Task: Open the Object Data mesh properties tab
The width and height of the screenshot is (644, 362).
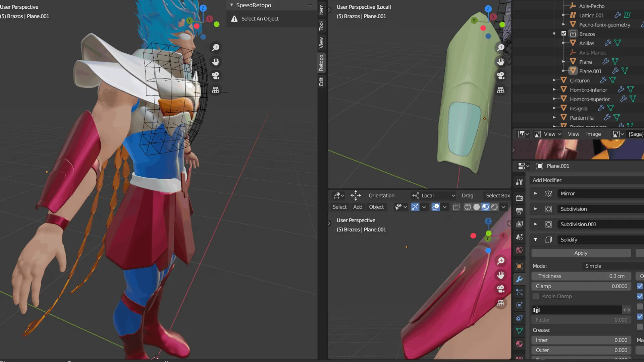Action: click(519, 331)
